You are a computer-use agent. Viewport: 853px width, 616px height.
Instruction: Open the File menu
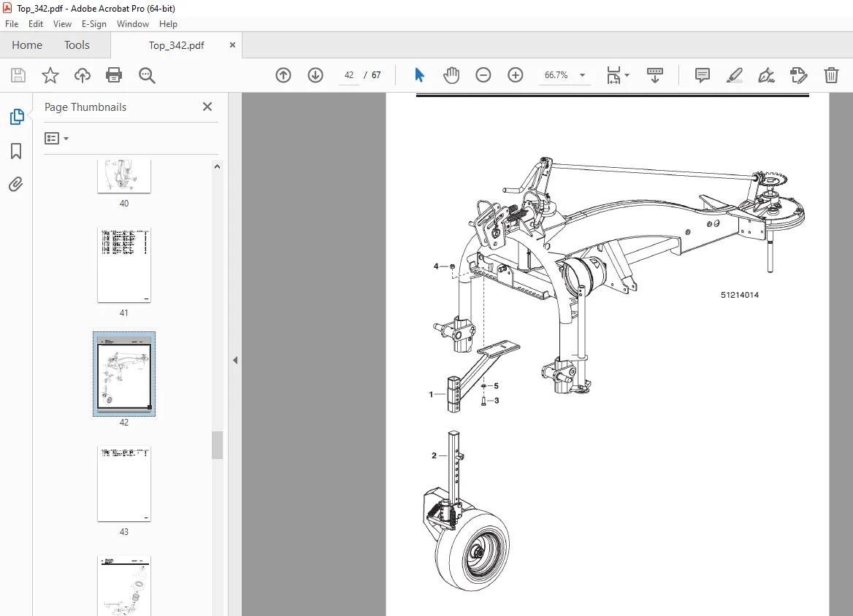click(12, 24)
